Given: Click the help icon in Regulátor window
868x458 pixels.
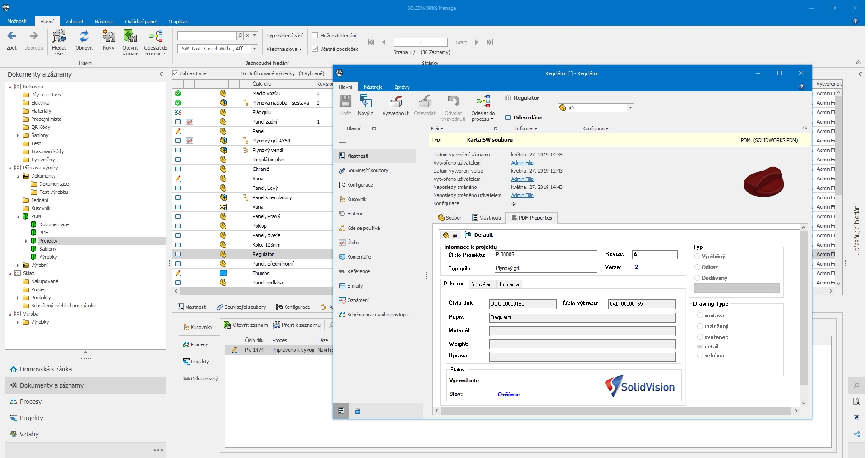Looking at the screenshot, I should [x=801, y=87].
